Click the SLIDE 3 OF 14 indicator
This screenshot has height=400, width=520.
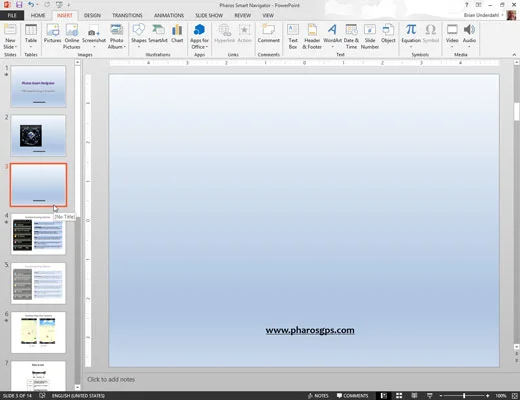click(17, 396)
